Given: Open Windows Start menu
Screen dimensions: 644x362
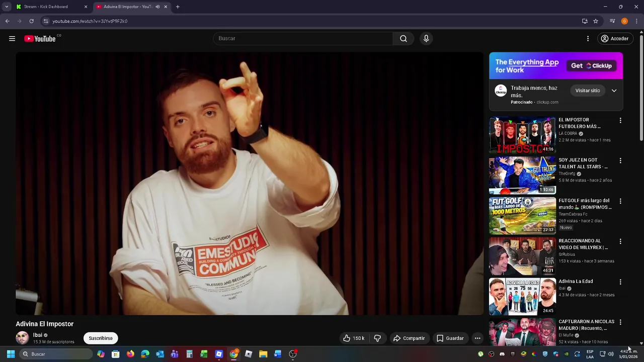Looking at the screenshot, I should click(11, 354).
